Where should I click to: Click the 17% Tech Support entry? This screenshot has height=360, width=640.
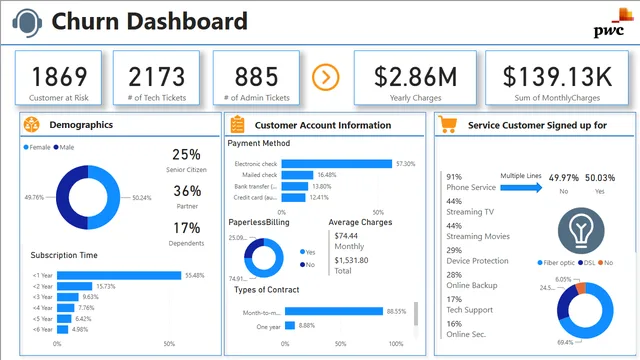469,304
